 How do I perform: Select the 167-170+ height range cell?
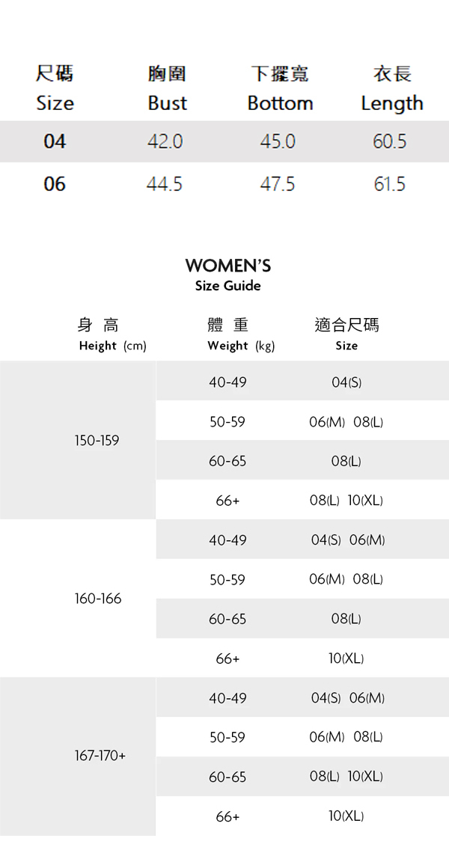point(100,757)
